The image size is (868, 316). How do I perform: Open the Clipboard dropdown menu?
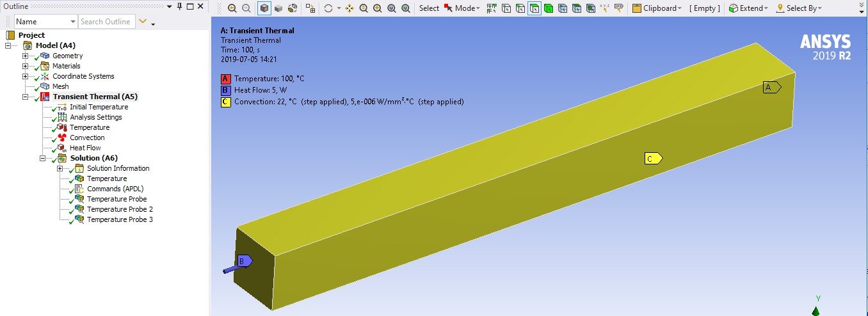tap(656, 8)
